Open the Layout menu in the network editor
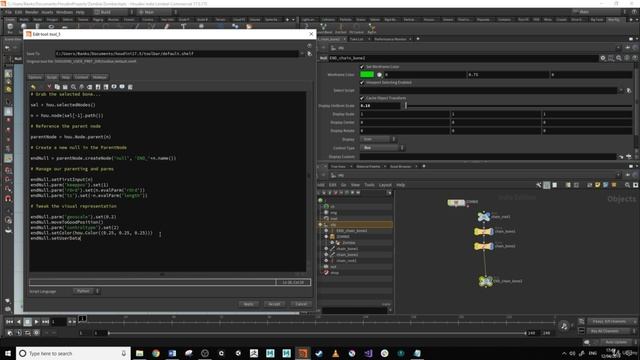640x360 pixels. pyautogui.click(x=385, y=185)
